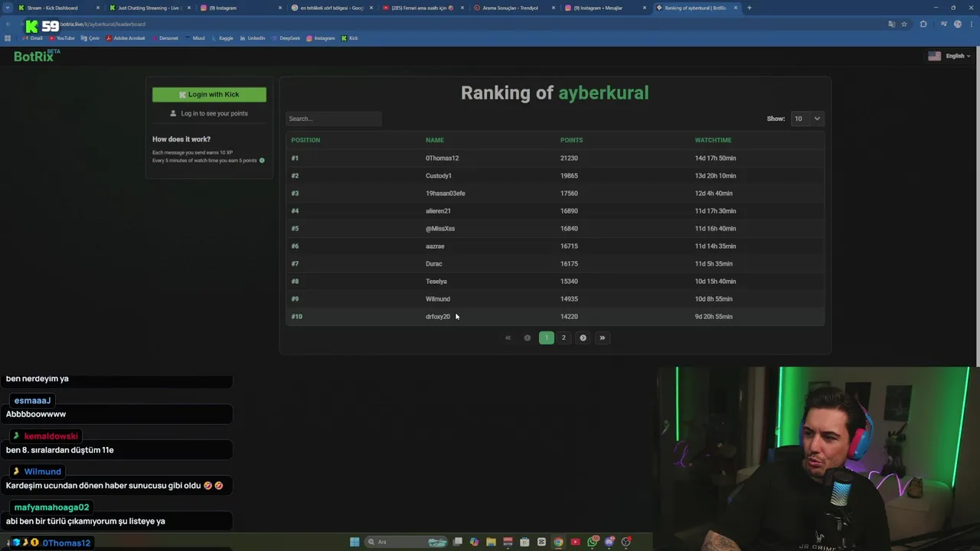Image resolution: width=980 pixels, height=551 pixels.
Task: Open the Translate page icon in address bar
Action: (x=891, y=24)
